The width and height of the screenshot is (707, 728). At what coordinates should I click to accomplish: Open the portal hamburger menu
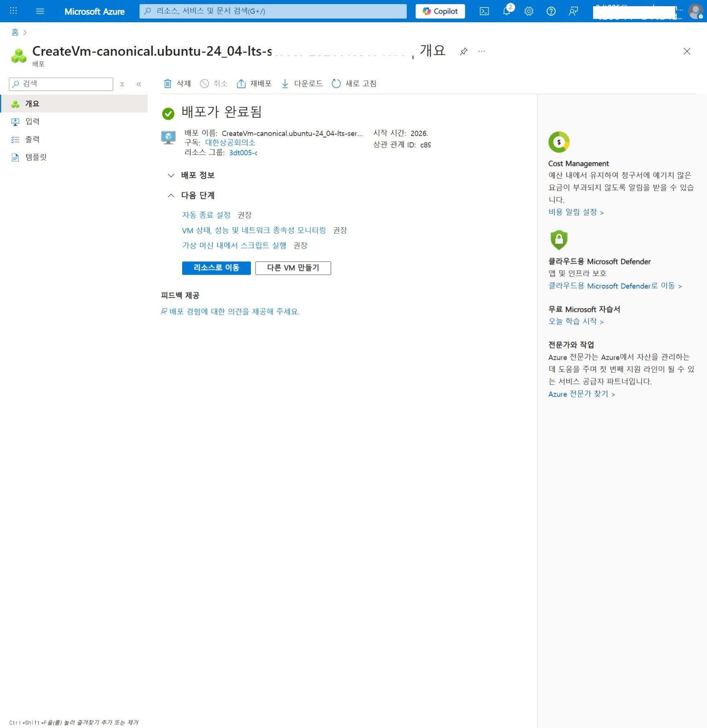pos(40,11)
